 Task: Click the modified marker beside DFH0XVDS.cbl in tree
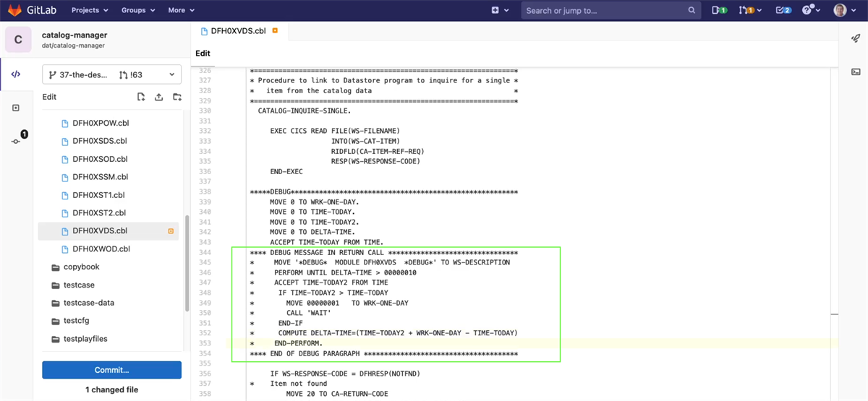click(x=171, y=231)
